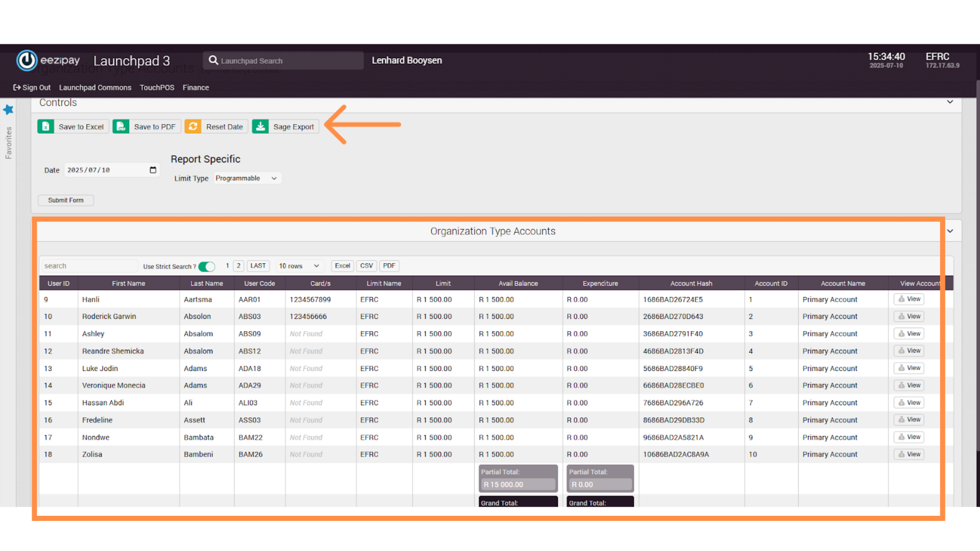
Task: Open the date picker calendar icon
Action: [153, 170]
